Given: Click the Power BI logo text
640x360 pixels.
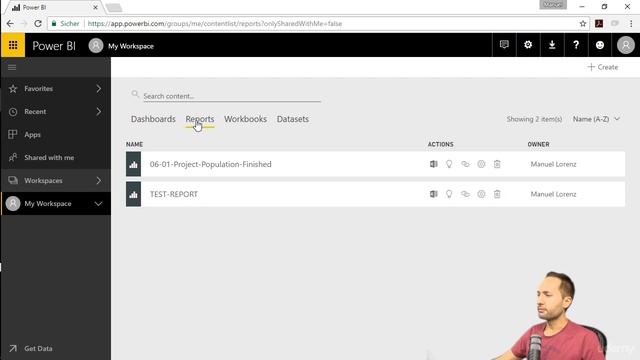Looking at the screenshot, I should [x=54, y=46].
